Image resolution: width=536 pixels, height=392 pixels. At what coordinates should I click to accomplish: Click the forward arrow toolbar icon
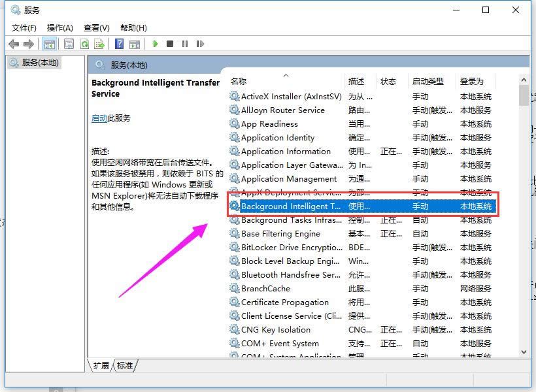point(28,44)
